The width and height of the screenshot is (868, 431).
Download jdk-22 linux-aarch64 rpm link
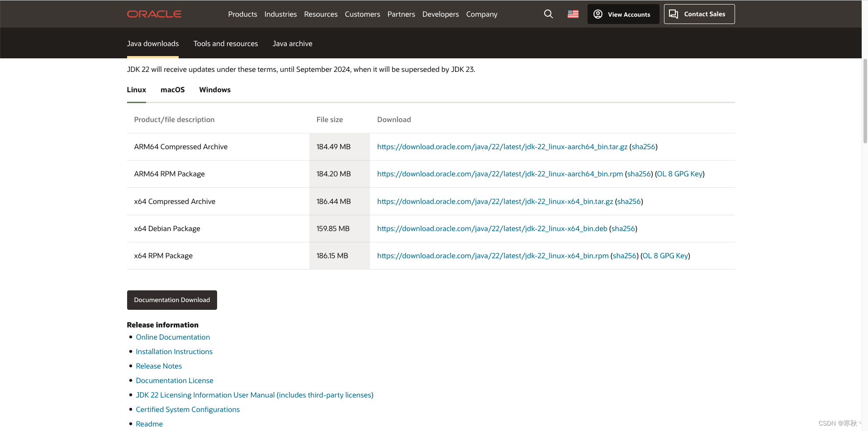coord(500,174)
